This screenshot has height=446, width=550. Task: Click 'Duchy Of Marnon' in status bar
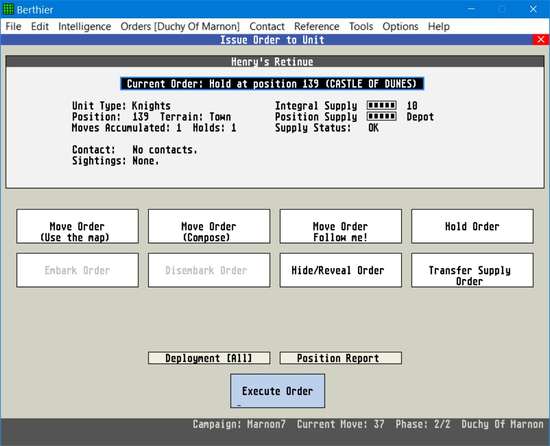pos(502,424)
